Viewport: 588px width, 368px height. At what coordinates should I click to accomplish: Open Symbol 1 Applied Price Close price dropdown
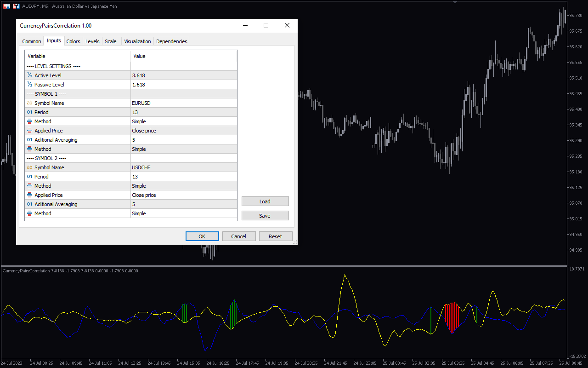184,131
